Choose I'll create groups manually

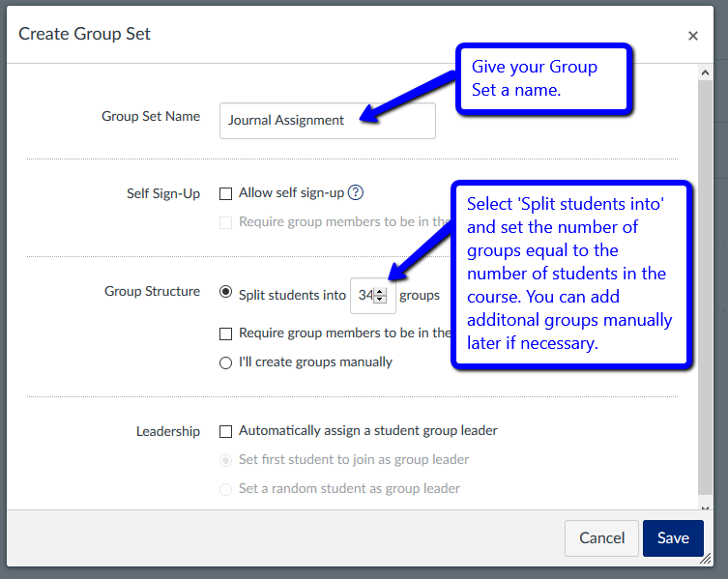(x=226, y=362)
